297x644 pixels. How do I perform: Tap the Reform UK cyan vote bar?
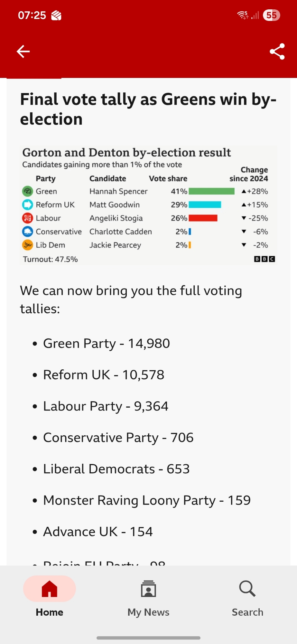205,205
